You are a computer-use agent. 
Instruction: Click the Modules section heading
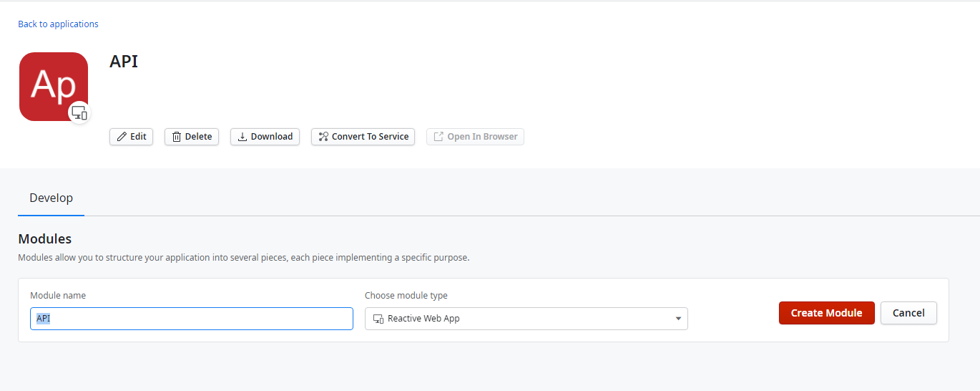44,238
